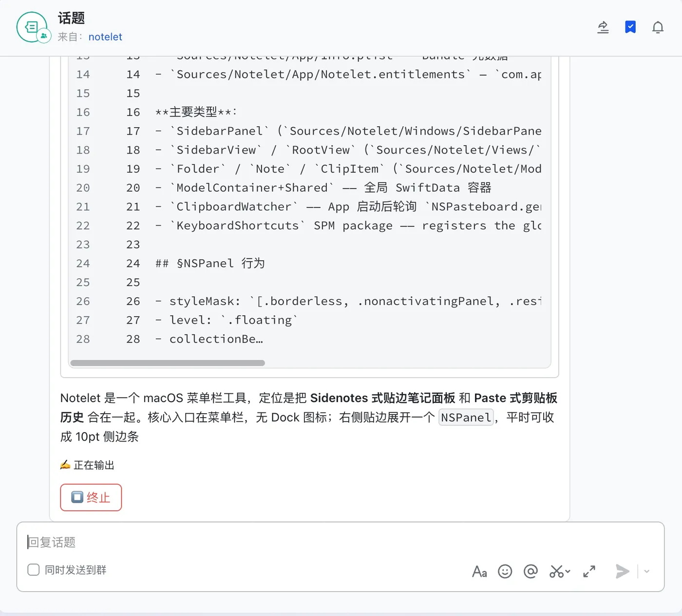682x616 pixels.
Task: Click the 正在输出 status text
Action: tap(94, 465)
